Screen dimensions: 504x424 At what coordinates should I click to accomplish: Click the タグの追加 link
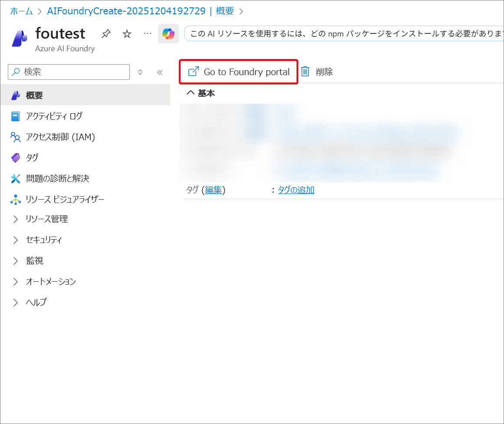tap(296, 190)
